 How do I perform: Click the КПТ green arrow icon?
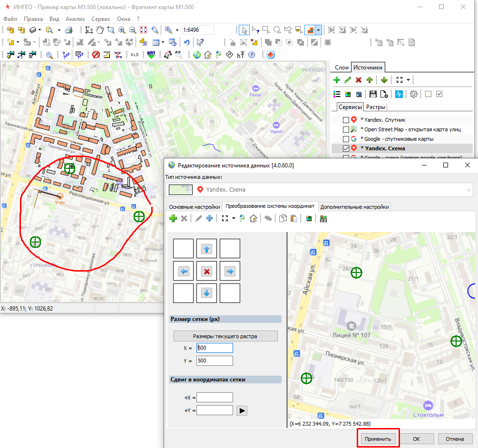(151, 55)
